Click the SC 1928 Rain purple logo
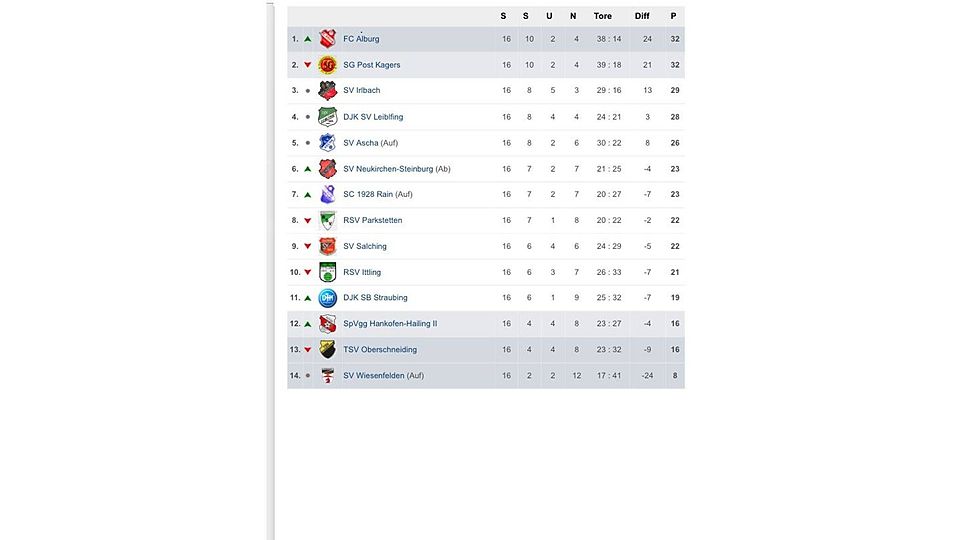 pos(328,194)
